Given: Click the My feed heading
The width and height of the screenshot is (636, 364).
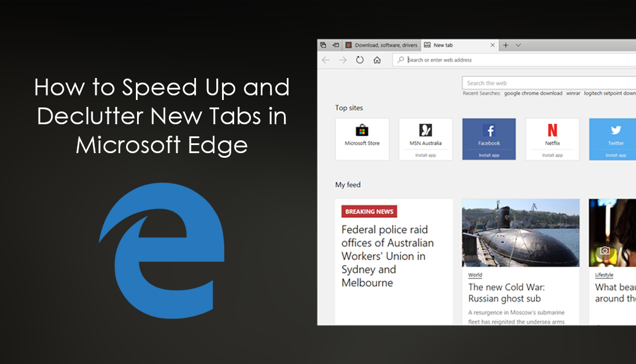Looking at the screenshot, I should click(347, 185).
